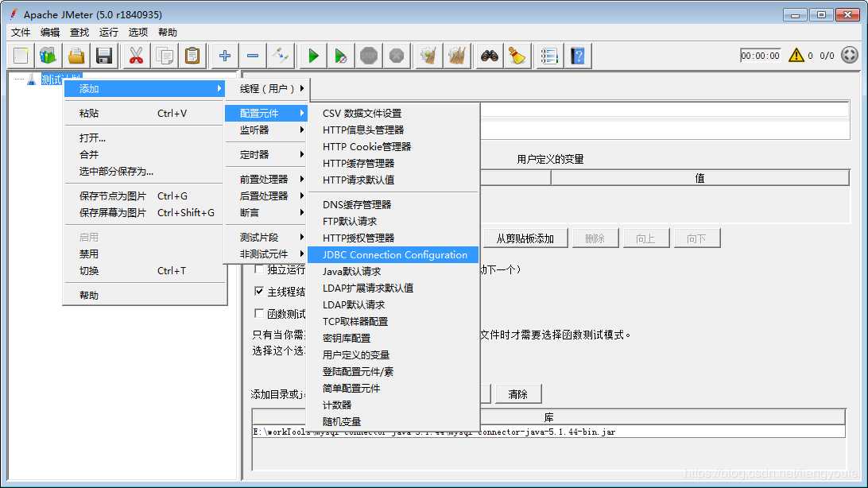Click the 清除 button
Image resolution: width=868 pixels, height=488 pixels.
point(518,394)
